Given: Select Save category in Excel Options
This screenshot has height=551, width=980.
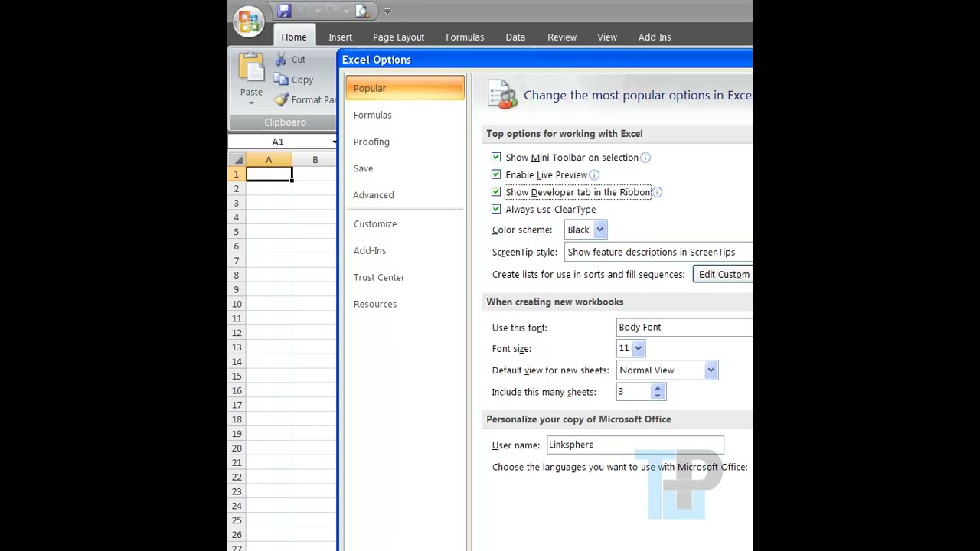Looking at the screenshot, I should (405, 168).
